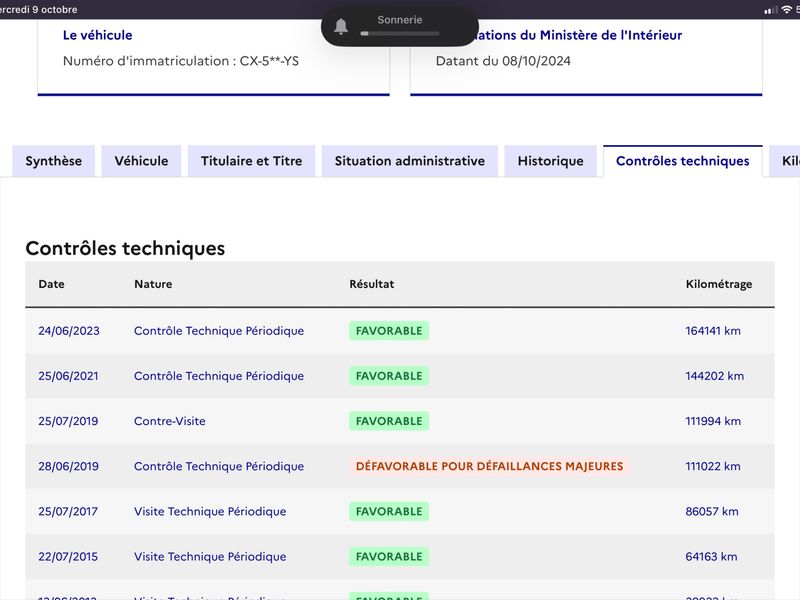Click Contrôle Technique Périodique of 24/06/2023
Image resolution: width=800 pixels, height=600 pixels.
(219, 331)
